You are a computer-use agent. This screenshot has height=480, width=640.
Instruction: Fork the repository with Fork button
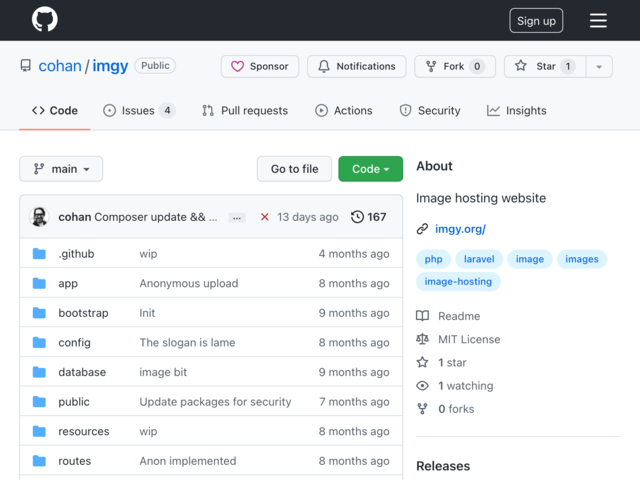[455, 66]
